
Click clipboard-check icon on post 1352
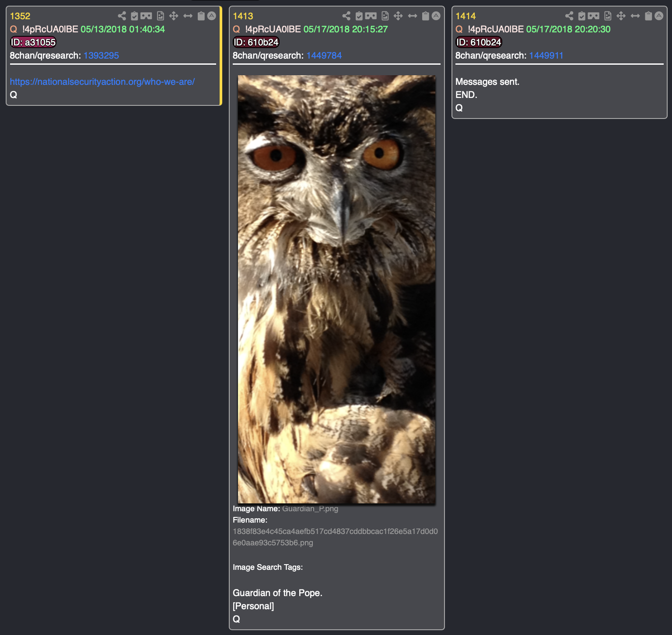point(134,16)
